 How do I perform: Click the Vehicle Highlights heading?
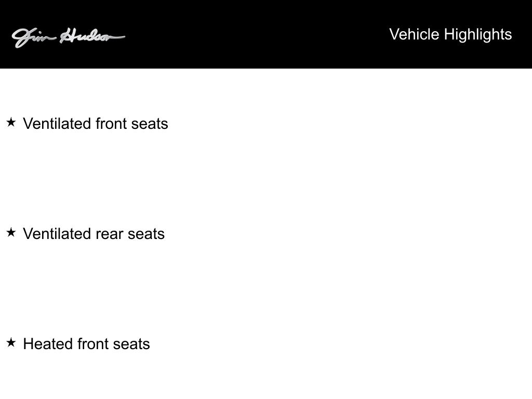tap(450, 34)
